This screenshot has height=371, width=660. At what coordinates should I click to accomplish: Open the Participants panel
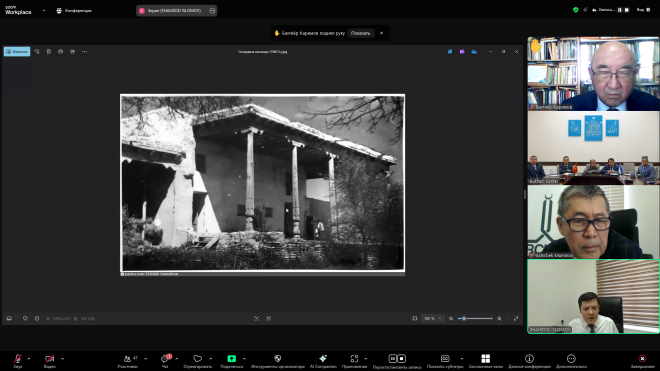click(x=127, y=359)
